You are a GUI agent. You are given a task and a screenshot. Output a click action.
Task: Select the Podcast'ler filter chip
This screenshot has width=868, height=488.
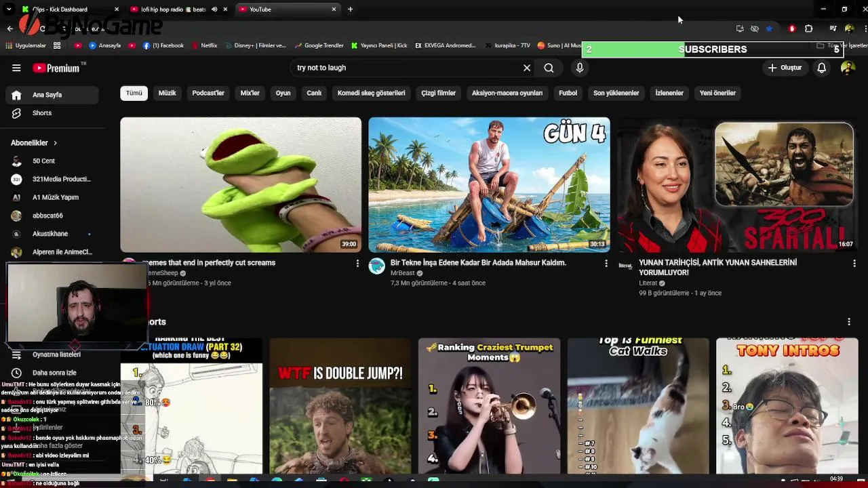[x=208, y=93]
